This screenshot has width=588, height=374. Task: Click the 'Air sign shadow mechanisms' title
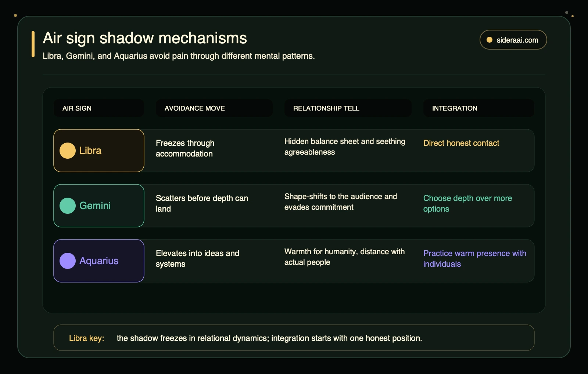coord(145,38)
